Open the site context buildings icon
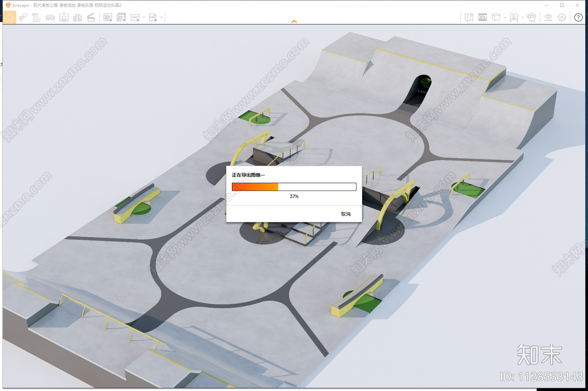Image resolution: width=588 pixels, height=391 pixels. point(78,17)
